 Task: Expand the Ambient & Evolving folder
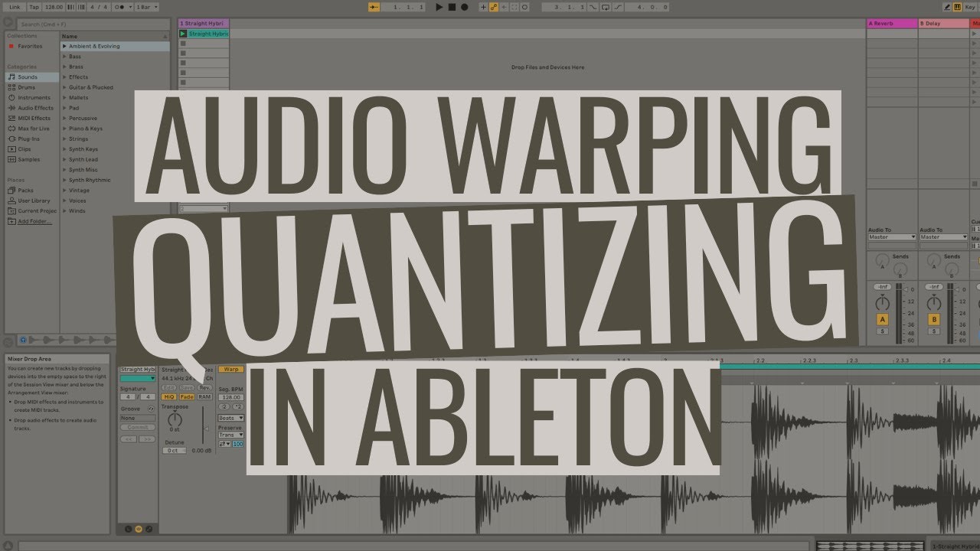click(x=64, y=46)
